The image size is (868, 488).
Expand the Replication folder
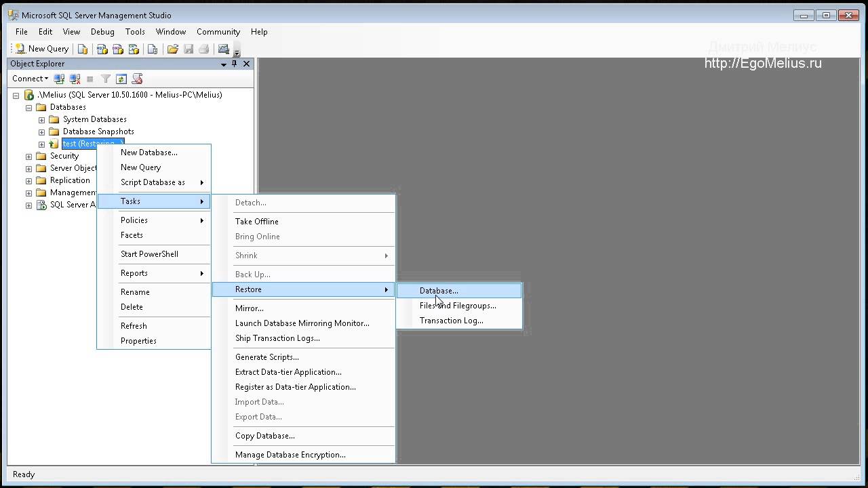[28, 181]
